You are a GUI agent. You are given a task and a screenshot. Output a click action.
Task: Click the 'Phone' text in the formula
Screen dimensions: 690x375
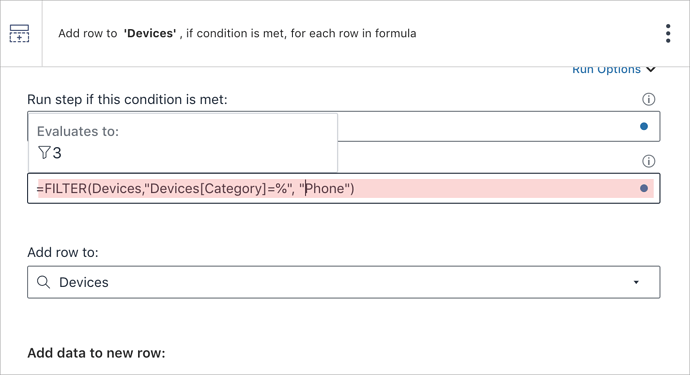pyautogui.click(x=325, y=188)
